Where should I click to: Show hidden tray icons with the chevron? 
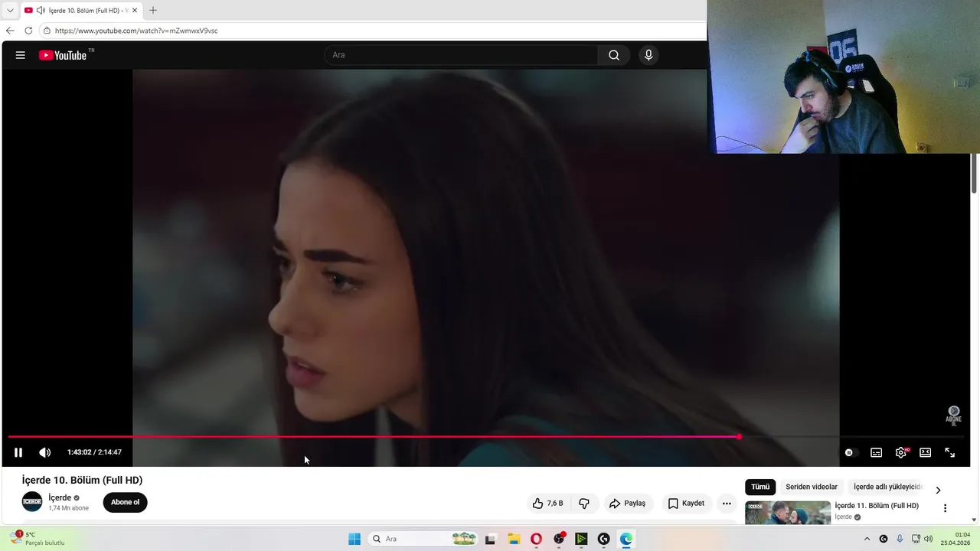pyautogui.click(x=867, y=539)
